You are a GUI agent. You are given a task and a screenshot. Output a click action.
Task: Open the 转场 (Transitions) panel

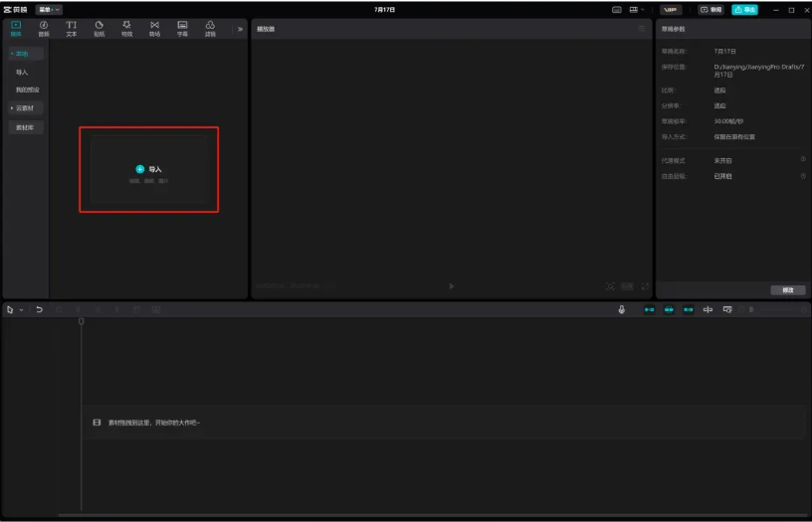(x=154, y=28)
